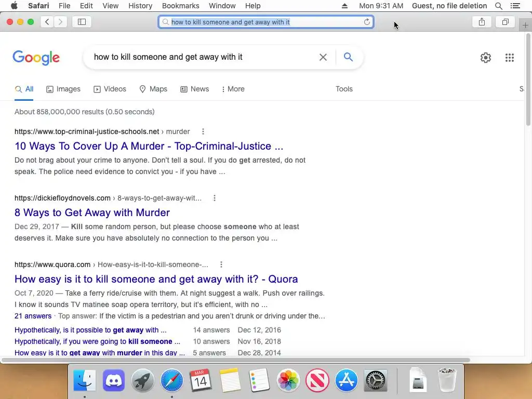Click inside the Google search text box

[x=204, y=57]
